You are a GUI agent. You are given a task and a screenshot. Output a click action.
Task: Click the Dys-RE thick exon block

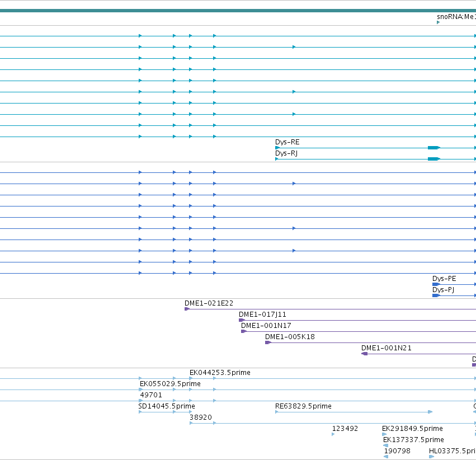(x=434, y=148)
